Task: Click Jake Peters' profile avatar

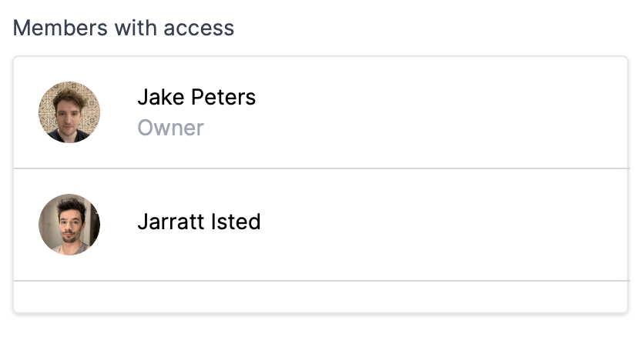Action: pyautogui.click(x=69, y=112)
